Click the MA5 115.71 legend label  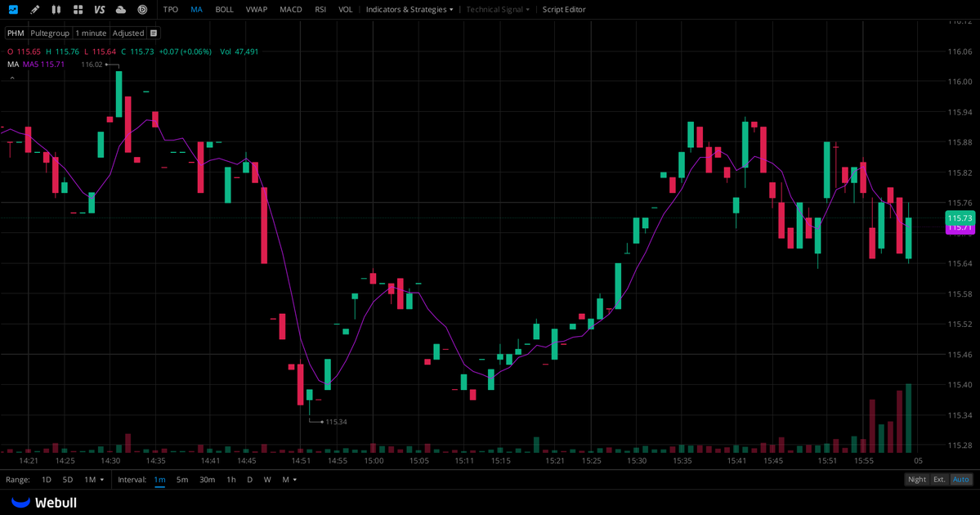point(43,65)
